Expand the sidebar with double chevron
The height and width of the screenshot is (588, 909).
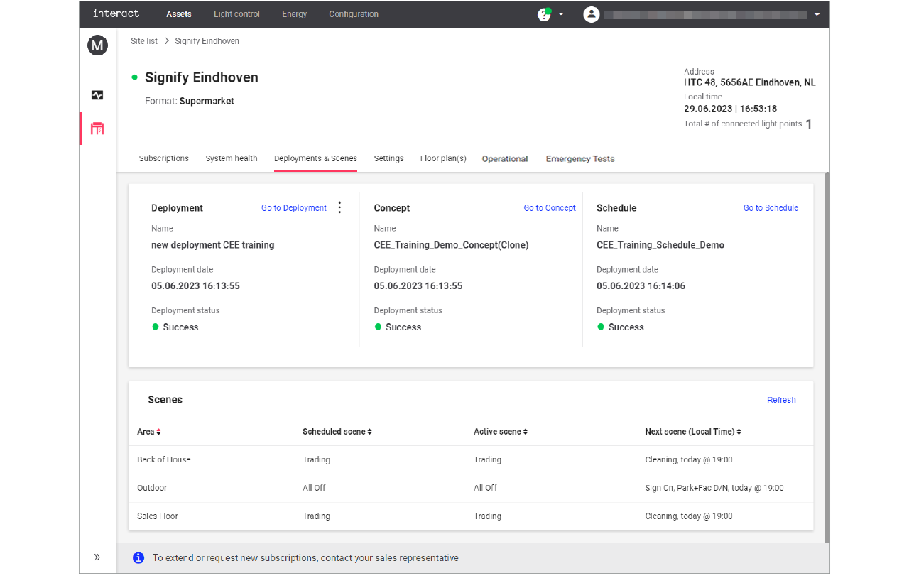[97, 557]
